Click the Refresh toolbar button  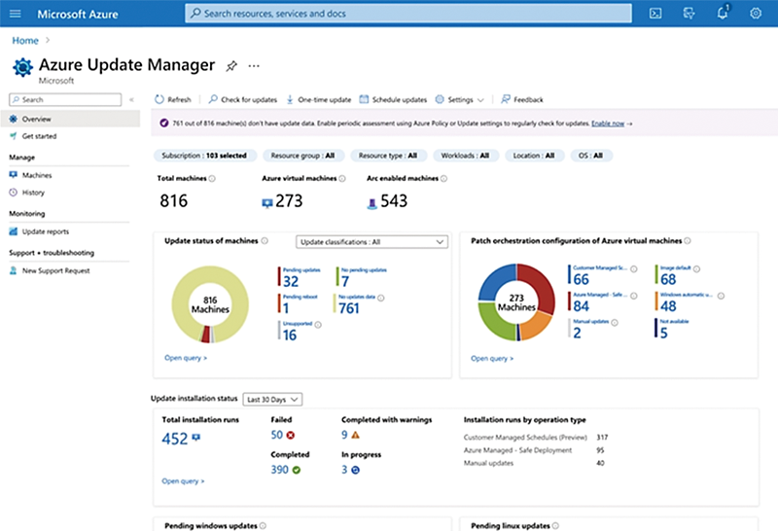[x=173, y=99]
